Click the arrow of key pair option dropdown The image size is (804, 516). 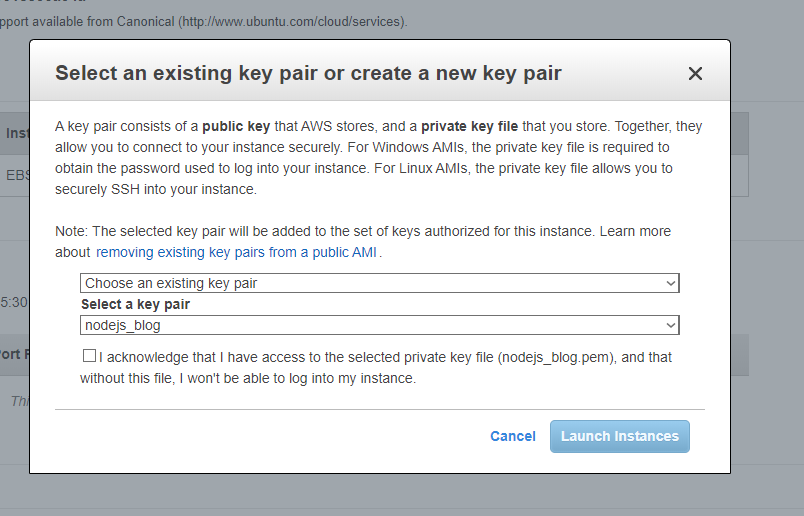point(671,283)
